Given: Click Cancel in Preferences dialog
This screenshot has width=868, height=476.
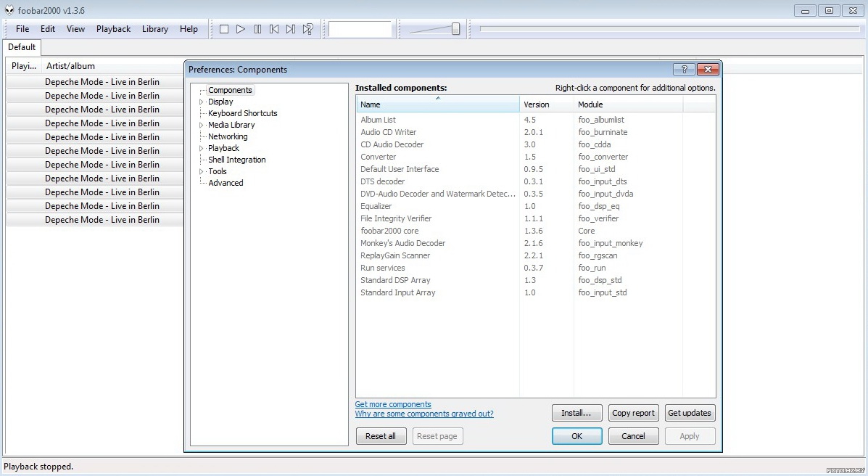Looking at the screenshot, I should click(x=633, y=436).
